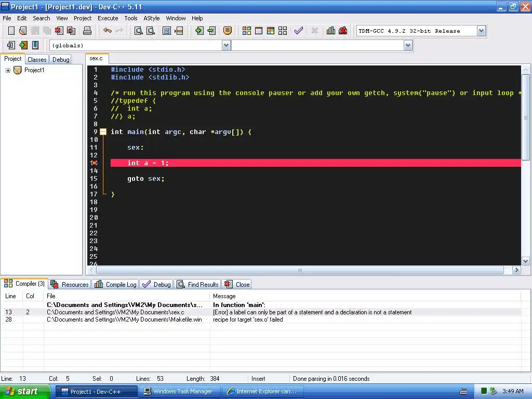Select the label error row for sex.c
Viewport: 532px width, 399px height.
pos(261,312)
